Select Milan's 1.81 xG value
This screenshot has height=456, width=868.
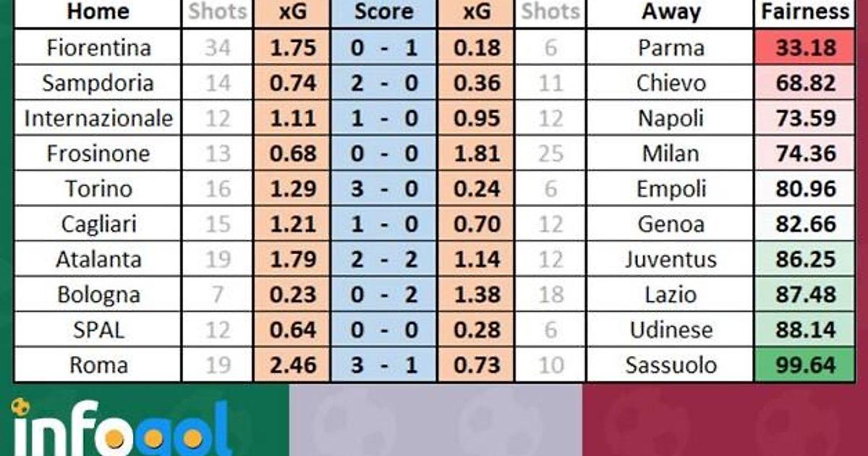(x=476, y=153)
